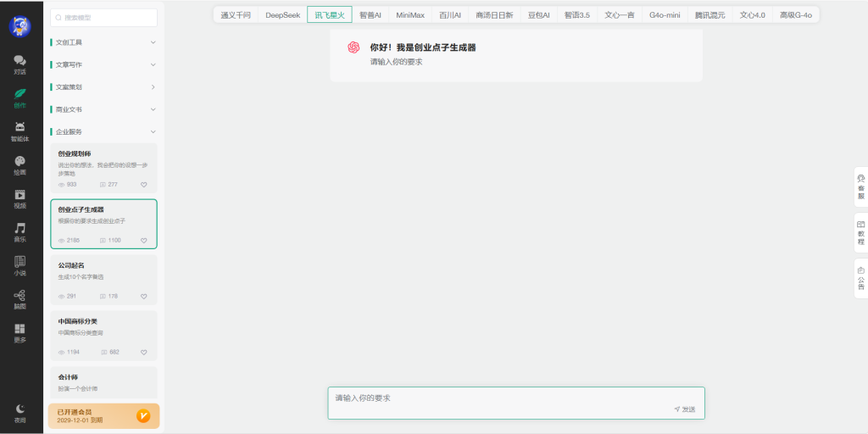
Task: Switch to 商汤日日新 model tab
Action: coord(494,15)
